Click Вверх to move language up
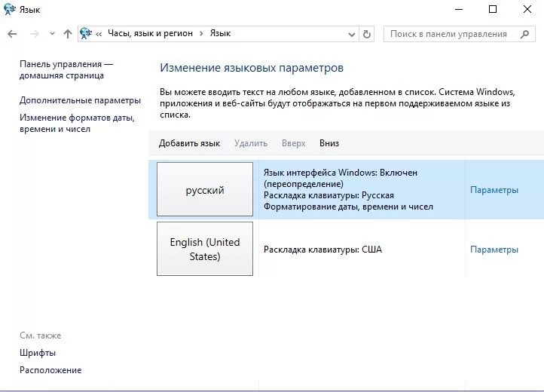The image size is (544, 392). pos(294,143)
